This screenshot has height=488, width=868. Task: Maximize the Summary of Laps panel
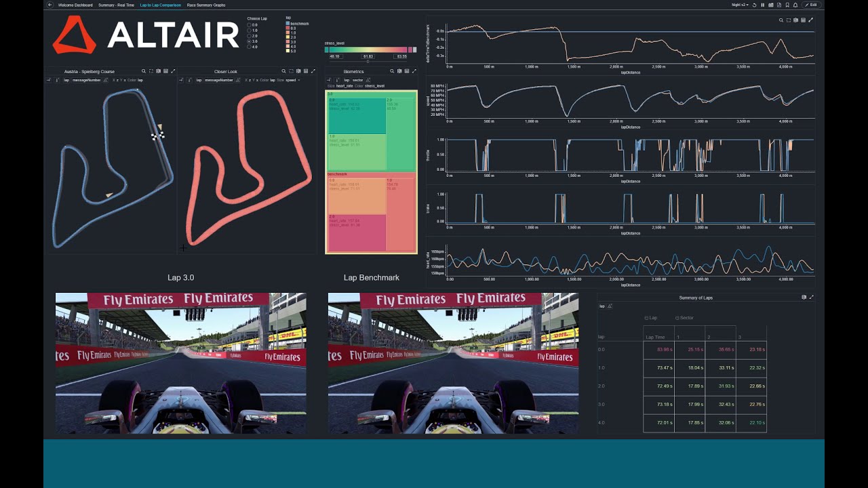[812, 298]
